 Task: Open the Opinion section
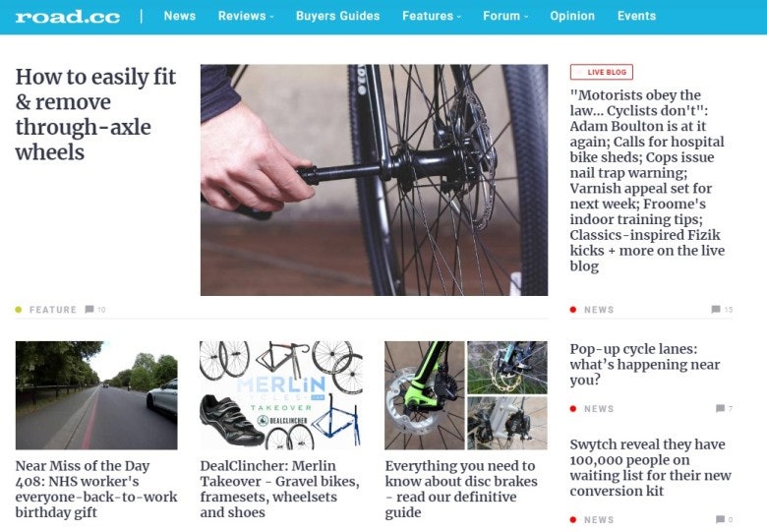[572, 16]
